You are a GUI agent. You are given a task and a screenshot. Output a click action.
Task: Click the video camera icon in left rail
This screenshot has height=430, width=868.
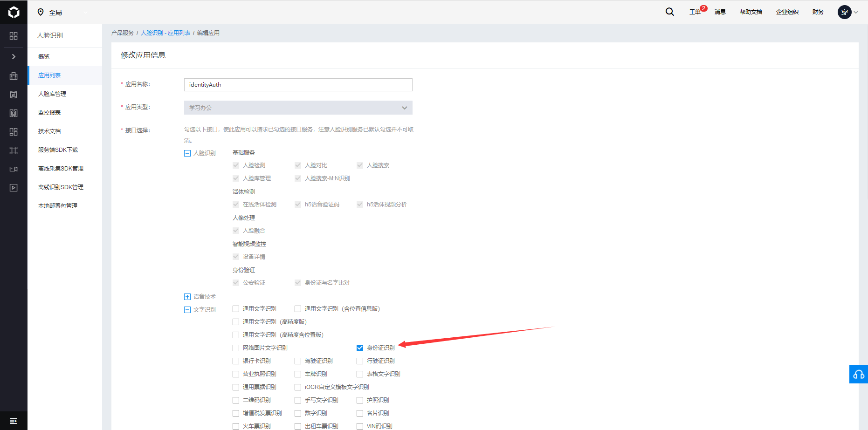pos(14,169)
